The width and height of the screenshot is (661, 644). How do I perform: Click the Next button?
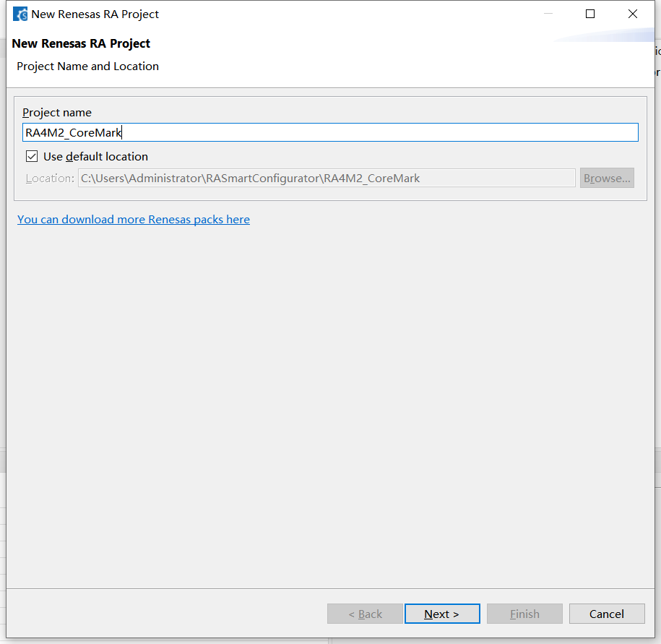(442, 614)
